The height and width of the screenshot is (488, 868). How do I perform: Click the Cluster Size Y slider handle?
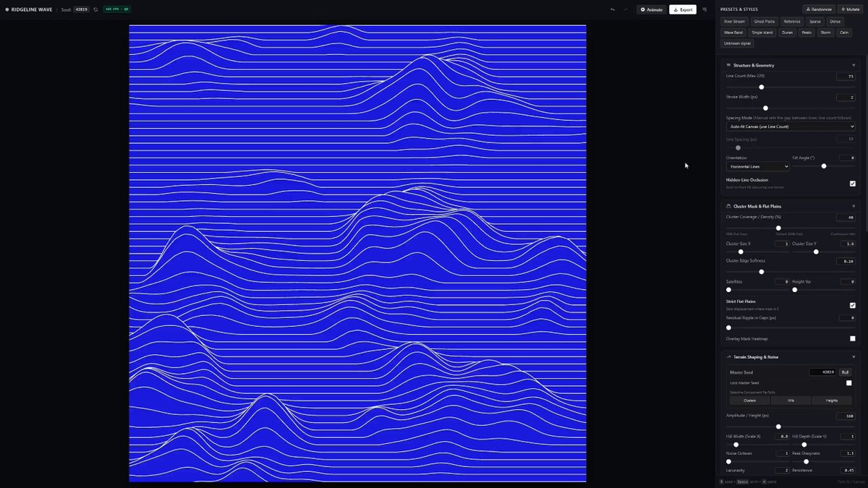click(x=816, y=252)
